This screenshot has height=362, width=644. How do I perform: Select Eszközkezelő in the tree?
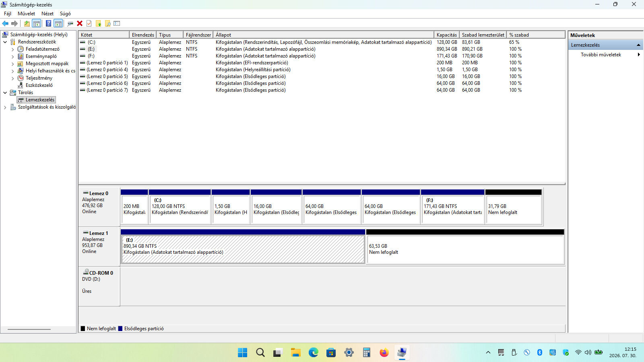tap(39, 85)
